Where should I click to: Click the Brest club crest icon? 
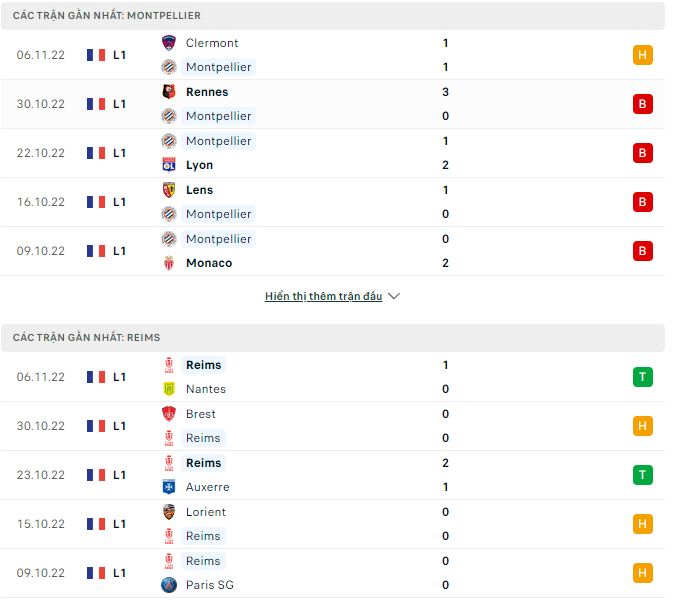click(x=169, y=414)
